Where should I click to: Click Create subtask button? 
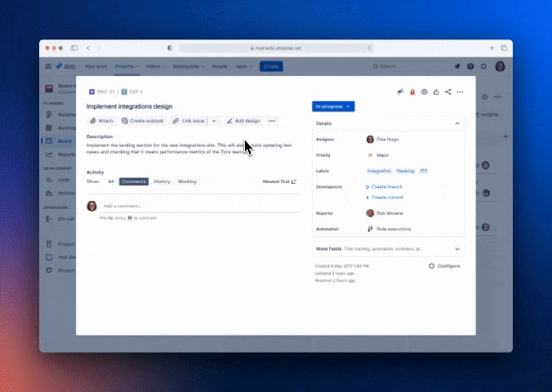pyautogui.click(x=143, y=121)
